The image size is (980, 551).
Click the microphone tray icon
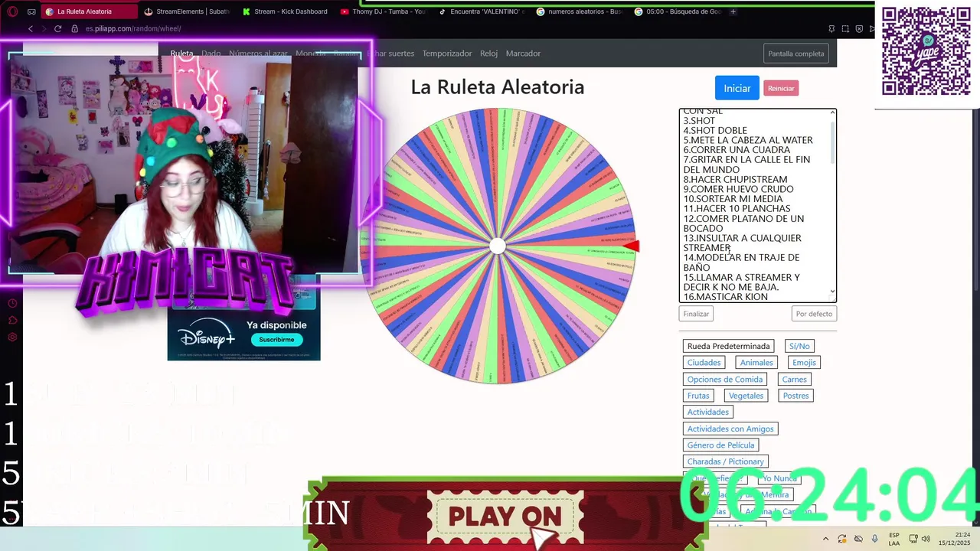point(874,539)
